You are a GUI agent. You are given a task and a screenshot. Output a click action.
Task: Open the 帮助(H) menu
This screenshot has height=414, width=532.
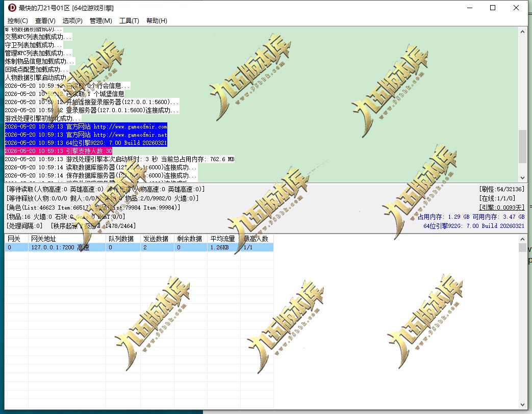pyautogui.click(x=157, y=21)
